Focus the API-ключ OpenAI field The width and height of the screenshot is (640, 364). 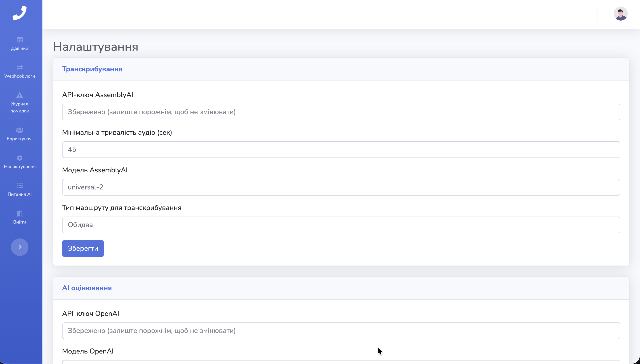pos(341,331)
